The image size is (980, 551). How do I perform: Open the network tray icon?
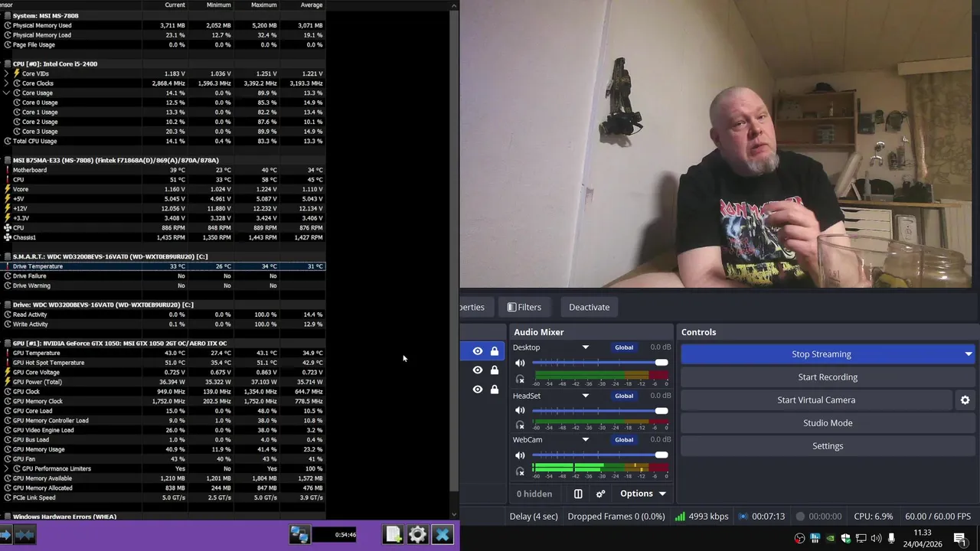tap(861, 538)
